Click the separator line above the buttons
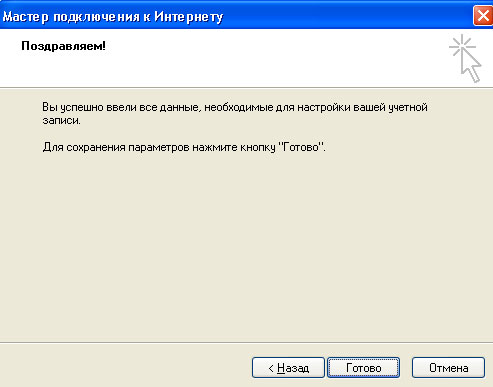Image resolution: width=493 pixels, height=387 pixels. coord(246,342)
